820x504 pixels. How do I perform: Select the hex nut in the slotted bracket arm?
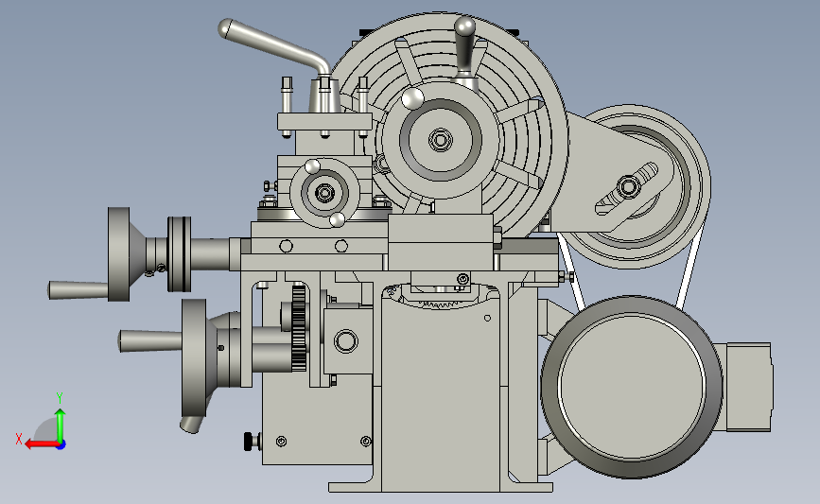tap(628, 187)
